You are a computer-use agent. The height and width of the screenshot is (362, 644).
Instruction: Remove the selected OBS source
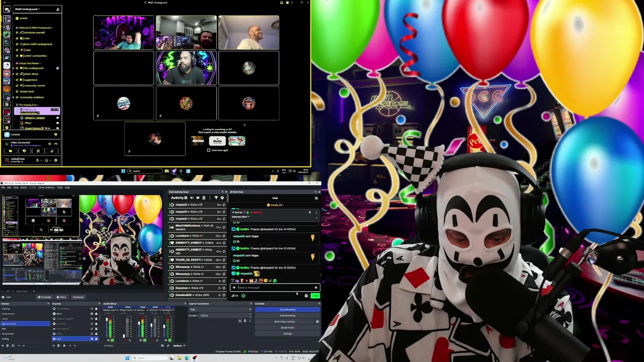(x=58, y=345)
